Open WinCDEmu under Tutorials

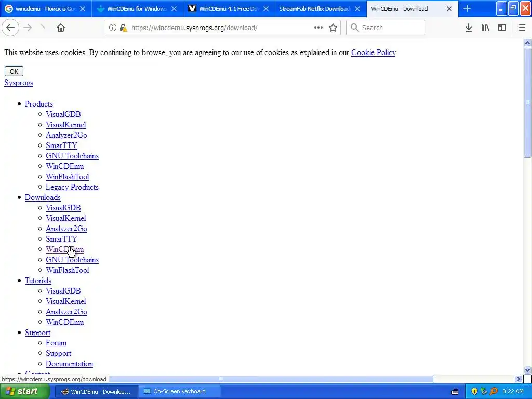65,322
